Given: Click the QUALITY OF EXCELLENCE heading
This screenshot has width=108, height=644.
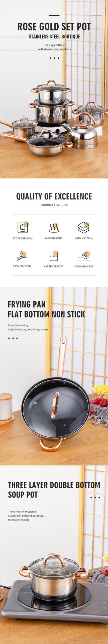Looking at the screenshot, I should tap(54, 196).
